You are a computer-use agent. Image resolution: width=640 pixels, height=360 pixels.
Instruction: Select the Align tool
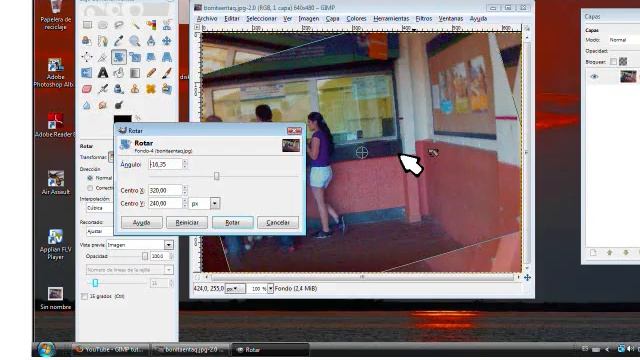tap(87, 57)
